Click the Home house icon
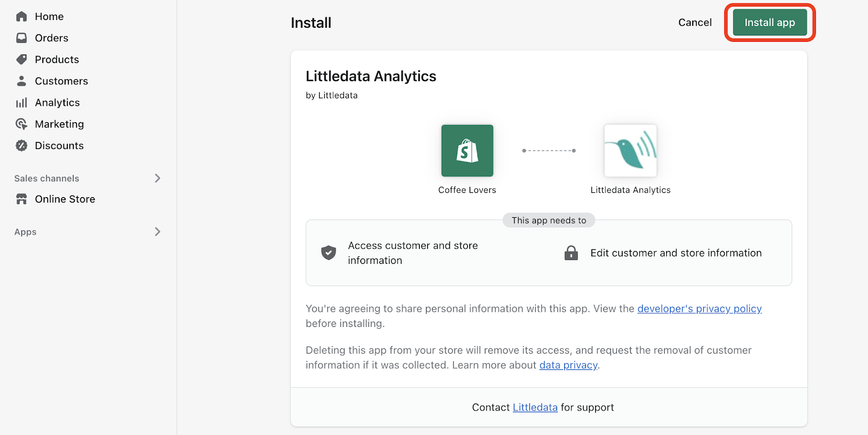The width and height of the screenshot is (868, 435). pos(22,16)
